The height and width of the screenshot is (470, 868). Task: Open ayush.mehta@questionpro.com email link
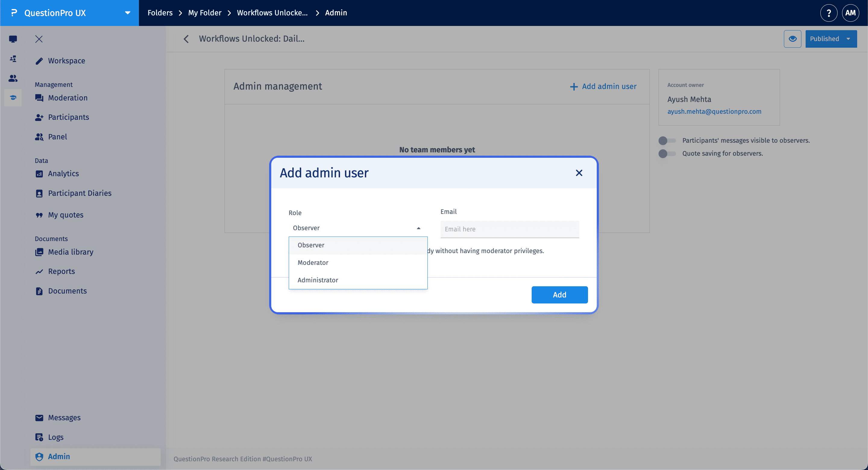714,111
